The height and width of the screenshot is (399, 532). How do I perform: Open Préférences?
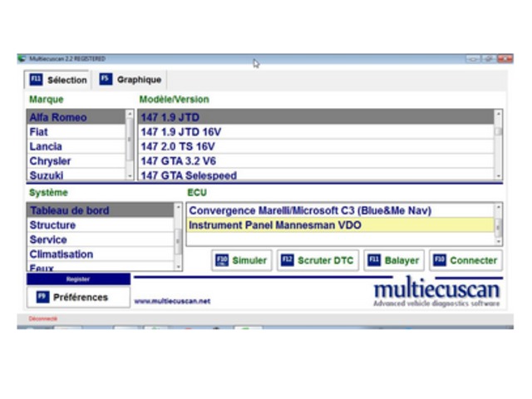point(78,298)
